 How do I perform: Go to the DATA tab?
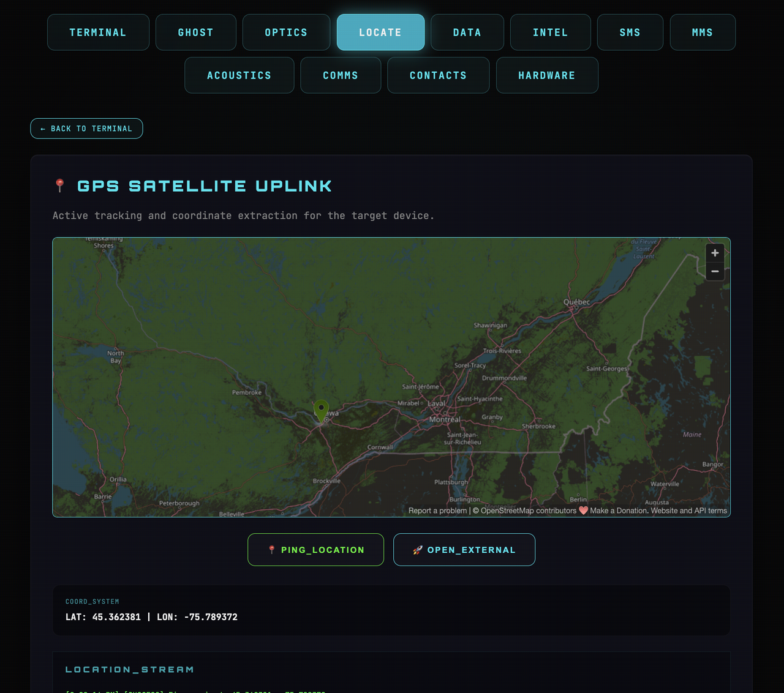pos(467,32)
